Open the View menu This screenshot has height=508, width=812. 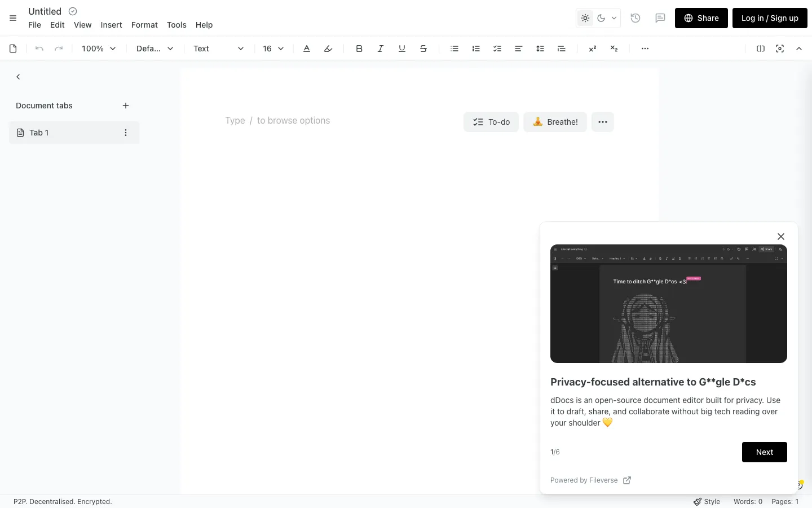(82, 25)
